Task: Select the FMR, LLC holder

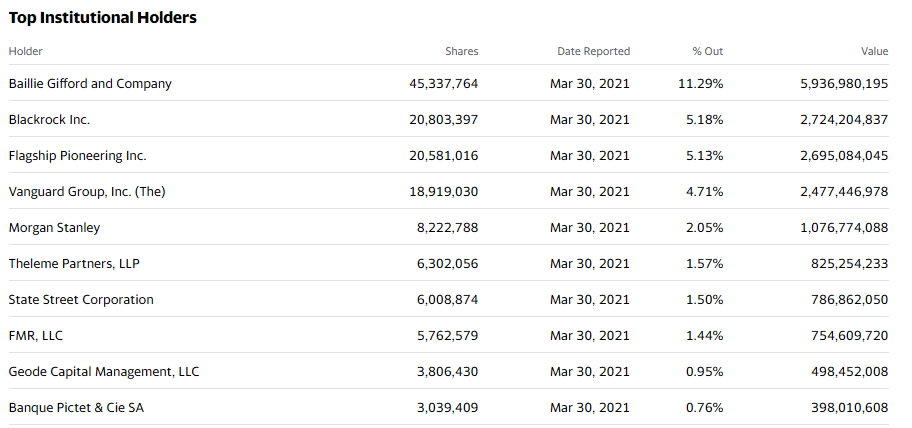Action: tap(36, 336)
